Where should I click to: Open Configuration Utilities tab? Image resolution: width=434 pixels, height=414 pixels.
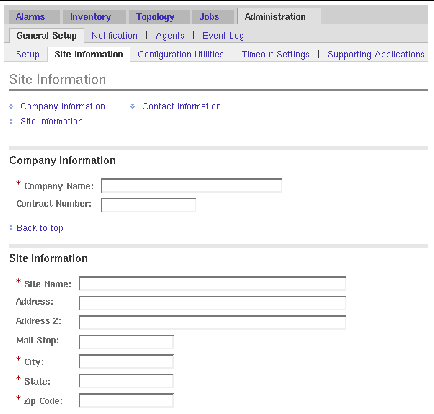[180, 54]
